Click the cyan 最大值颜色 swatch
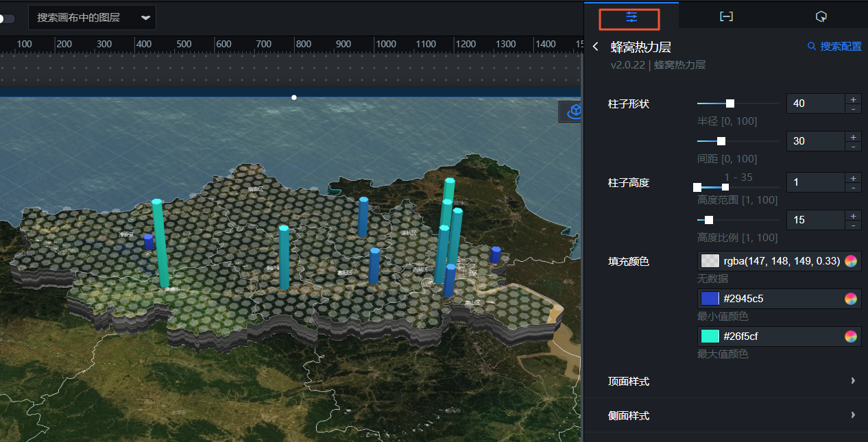Image resolution: width=868 pixels, height=442 pixels. click(x=710, y=336)
